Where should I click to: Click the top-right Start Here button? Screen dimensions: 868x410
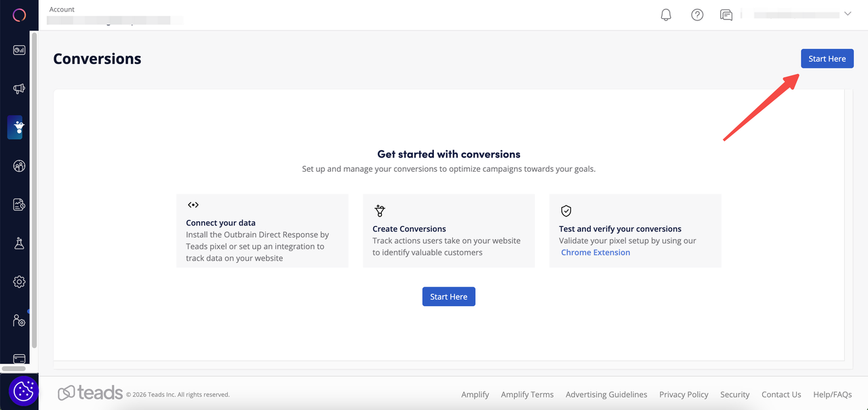[x=827, y=59]
